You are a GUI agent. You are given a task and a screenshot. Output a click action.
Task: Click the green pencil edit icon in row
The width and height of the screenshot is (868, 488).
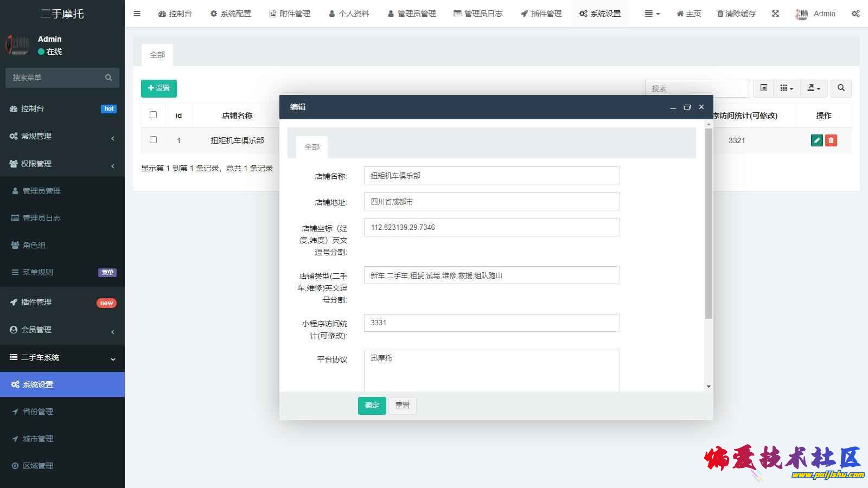pos(816,140)
